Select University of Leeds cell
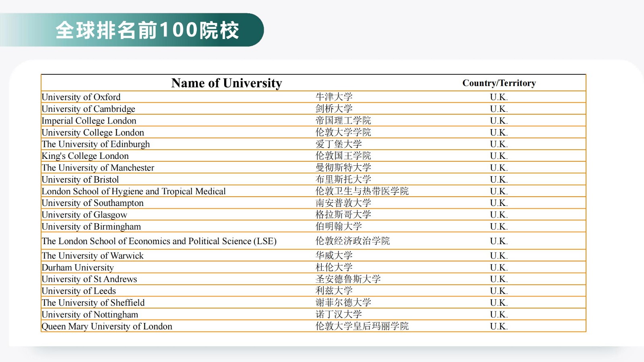644x362 pixels. coord(78,291)
